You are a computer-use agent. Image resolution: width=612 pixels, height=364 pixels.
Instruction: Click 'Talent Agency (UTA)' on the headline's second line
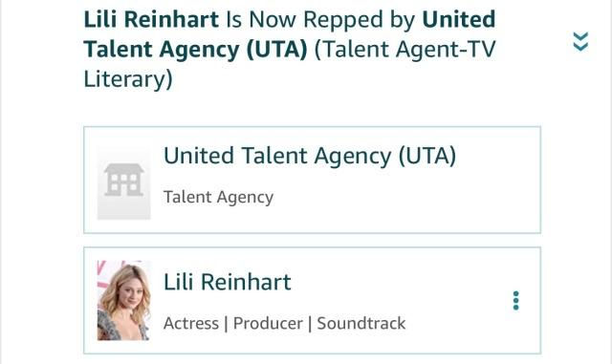click(195, 50)
